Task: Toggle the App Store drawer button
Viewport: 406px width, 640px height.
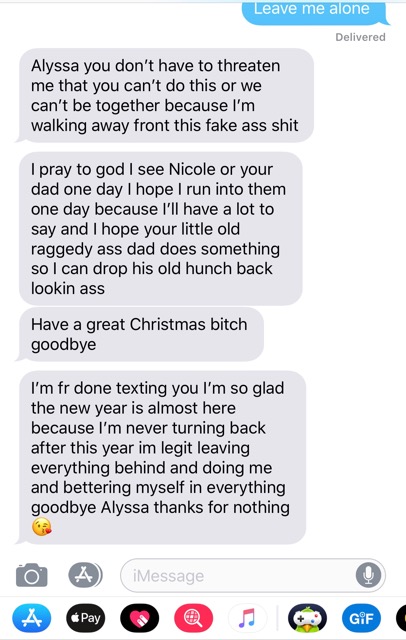Action: coord(85,575)
